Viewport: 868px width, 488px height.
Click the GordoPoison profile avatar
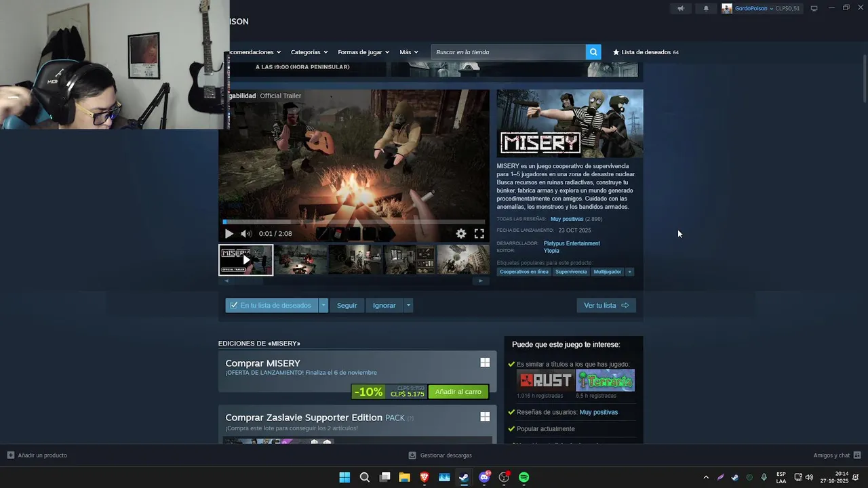727,8
